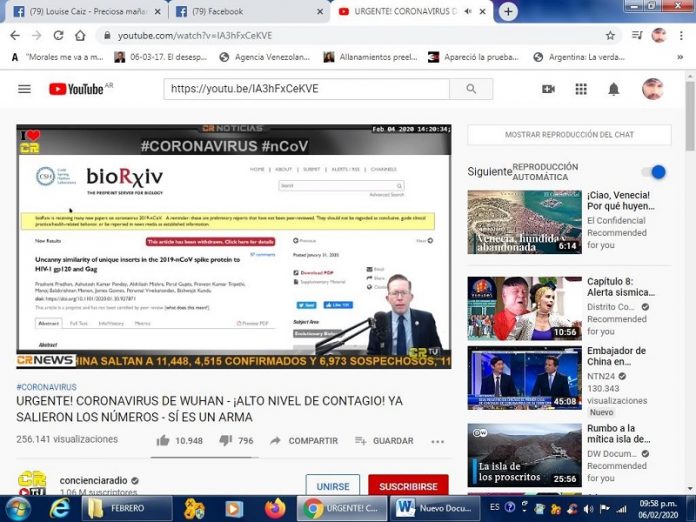Screen dimensions: 696x522
Task: Click GUARDAR to save video
Action: pyautogui.click(x=384, y=441)
